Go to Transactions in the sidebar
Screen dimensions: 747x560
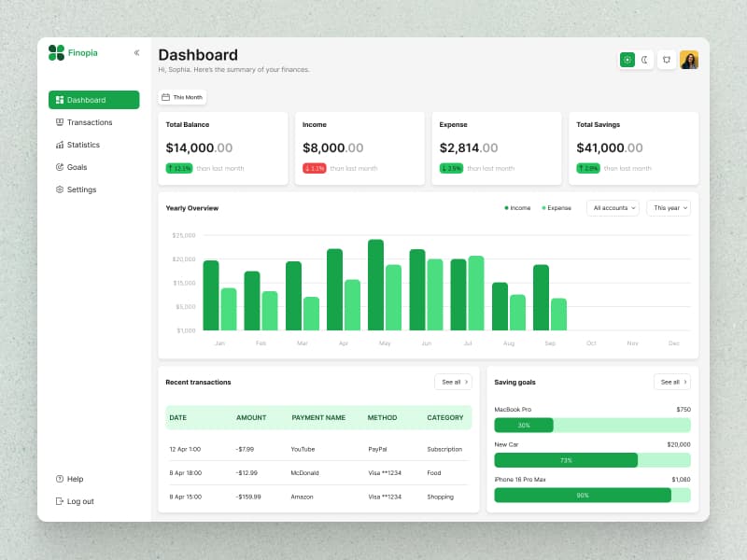coord(89,122)
